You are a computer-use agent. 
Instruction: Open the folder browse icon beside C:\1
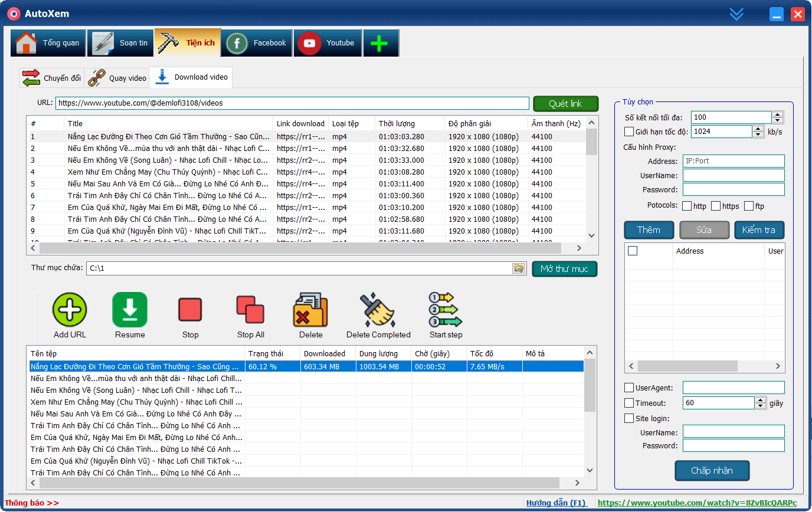coord(518,268)
